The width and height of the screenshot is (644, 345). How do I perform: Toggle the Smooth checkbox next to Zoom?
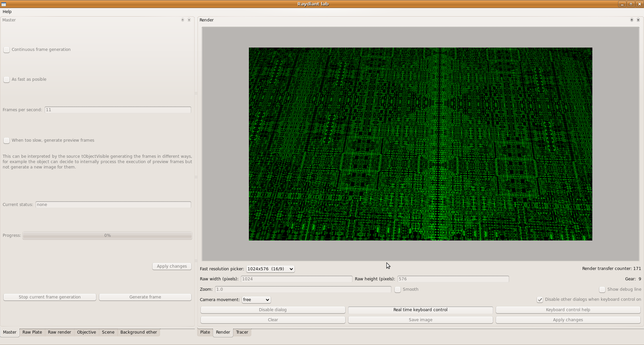tap(397, 290)
